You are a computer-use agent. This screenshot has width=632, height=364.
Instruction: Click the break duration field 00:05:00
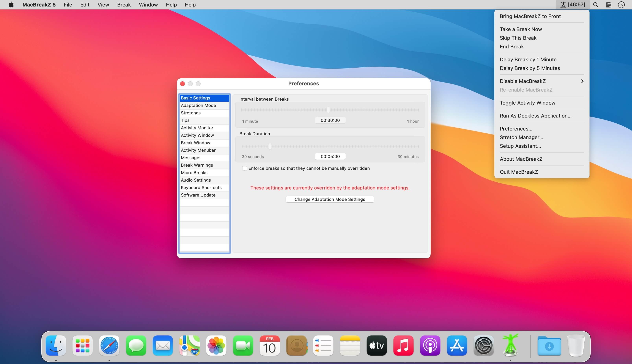pos(330,156)
